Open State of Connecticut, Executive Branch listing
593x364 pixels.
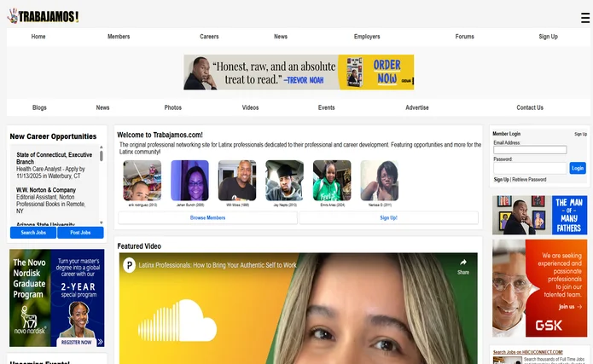point(54,158)
